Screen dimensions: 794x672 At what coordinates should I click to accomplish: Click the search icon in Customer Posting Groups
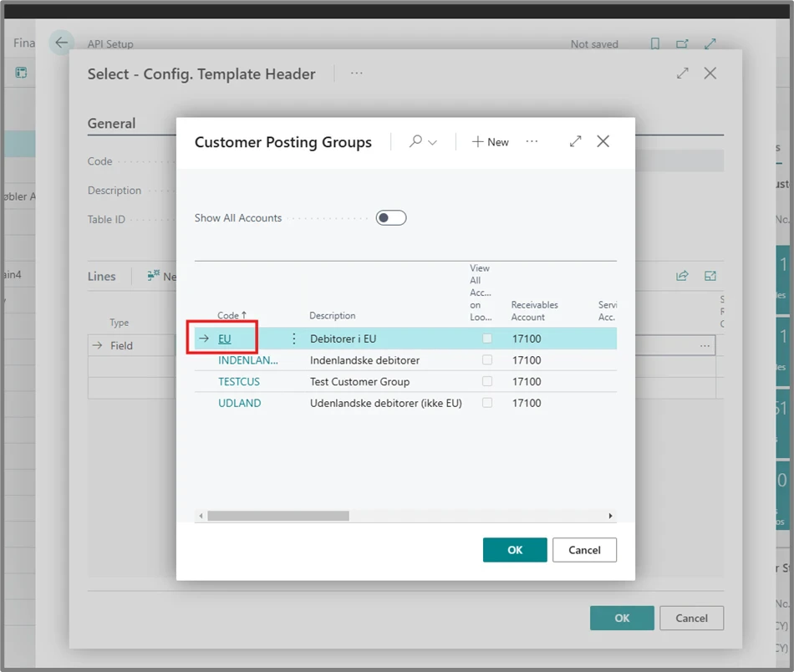415,141
